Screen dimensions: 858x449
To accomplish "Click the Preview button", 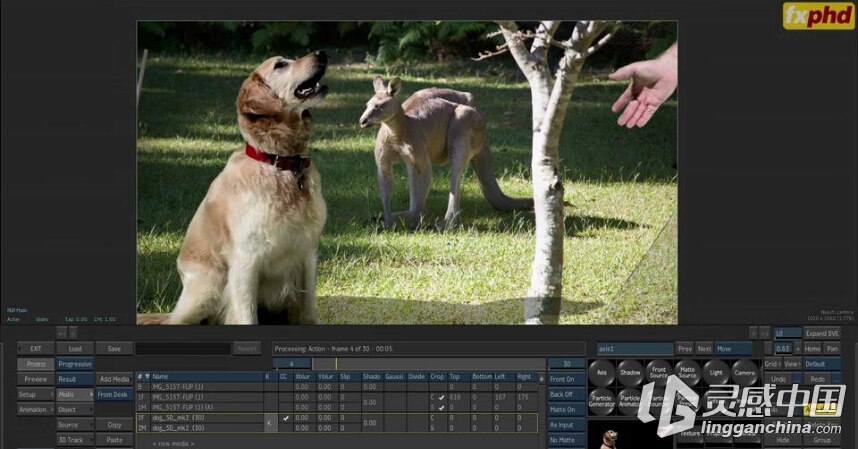I will 36,379.
